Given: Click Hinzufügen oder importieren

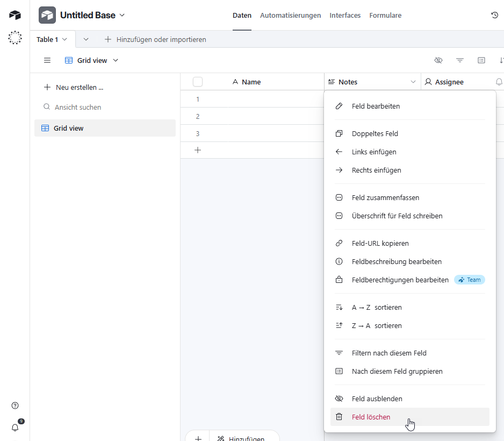Looking at the screenshot, I should (x=155, y=39).
